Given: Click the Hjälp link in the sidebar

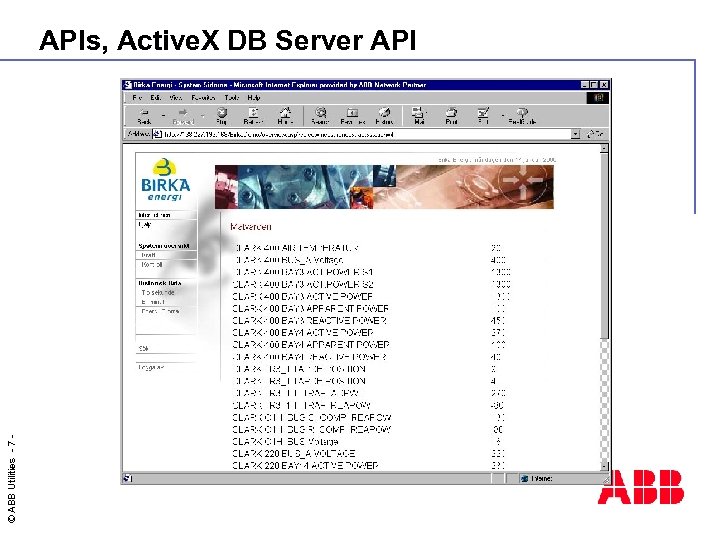Looking at the screenshot, I should (x=145, y=225).
